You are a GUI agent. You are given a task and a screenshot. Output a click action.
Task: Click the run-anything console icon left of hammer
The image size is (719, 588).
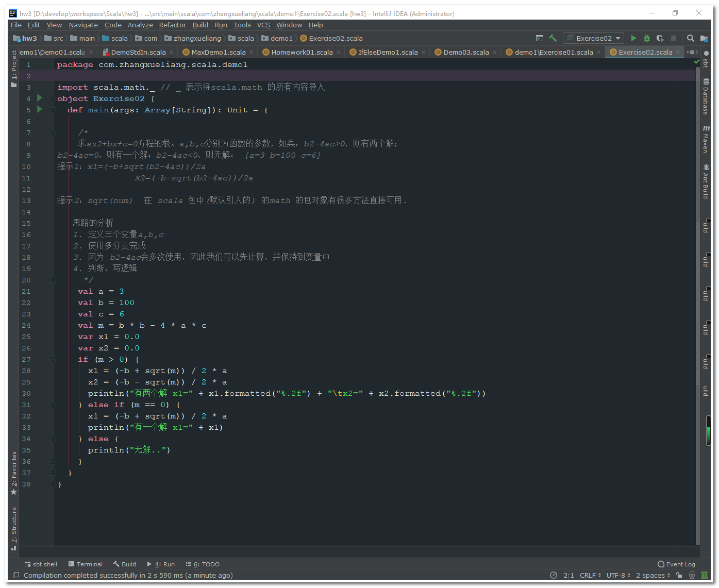pos(540,38)
